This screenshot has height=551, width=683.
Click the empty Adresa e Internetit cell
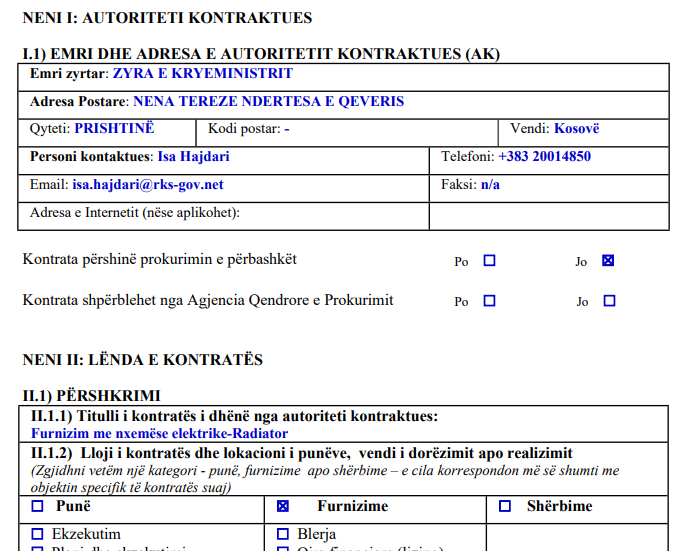click(x=549, y=214)
